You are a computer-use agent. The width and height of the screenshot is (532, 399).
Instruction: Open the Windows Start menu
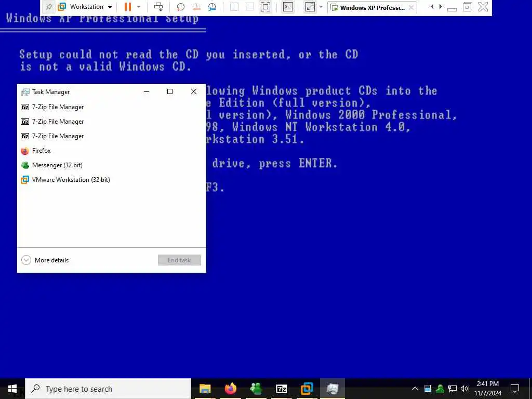(x=12, y=389)
